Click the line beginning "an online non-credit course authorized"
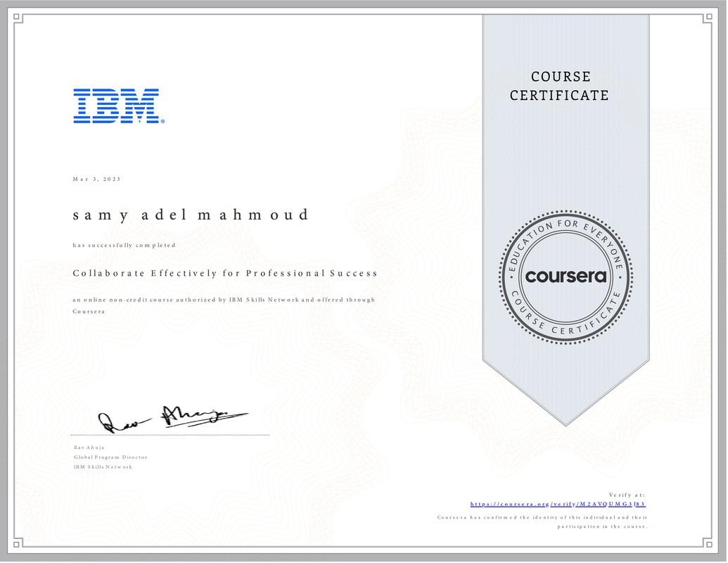Viewport: 728px width, 563px height. (224, 305)
